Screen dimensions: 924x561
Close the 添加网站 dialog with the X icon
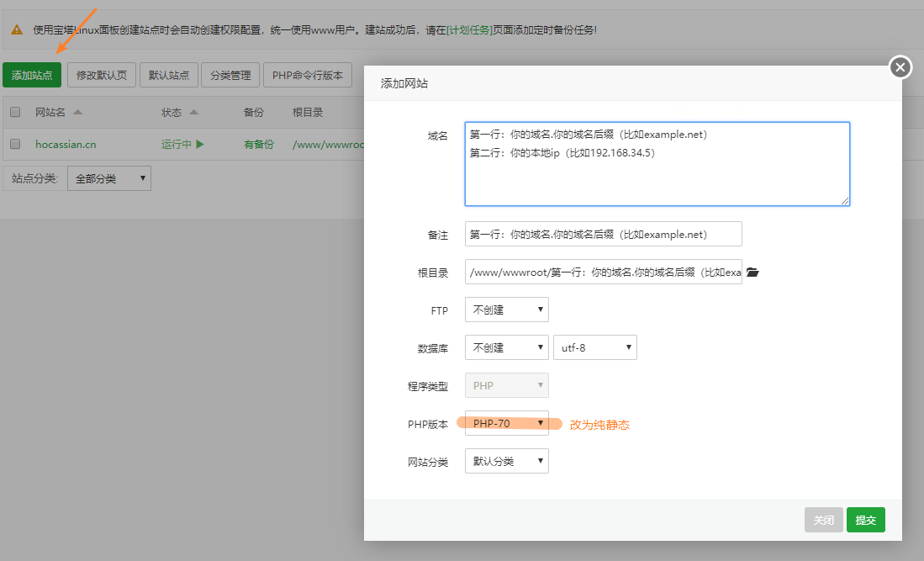coord(900,67)
